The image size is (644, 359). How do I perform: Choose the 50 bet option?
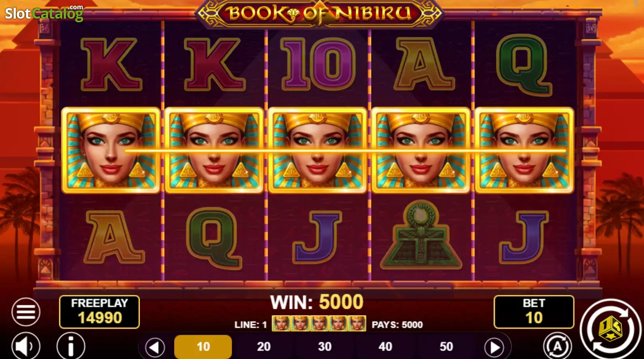[446, 346]
